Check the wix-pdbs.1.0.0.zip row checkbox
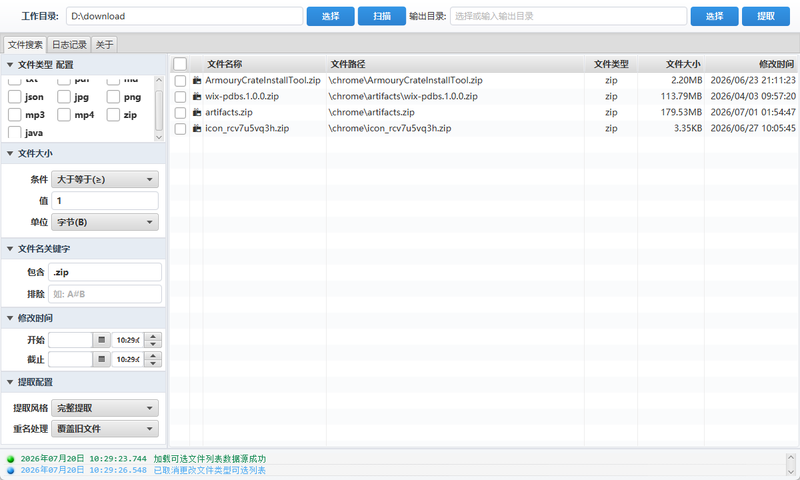Image resolution: width=800 pixels, height=480 pixels. (x=180, y=96)
